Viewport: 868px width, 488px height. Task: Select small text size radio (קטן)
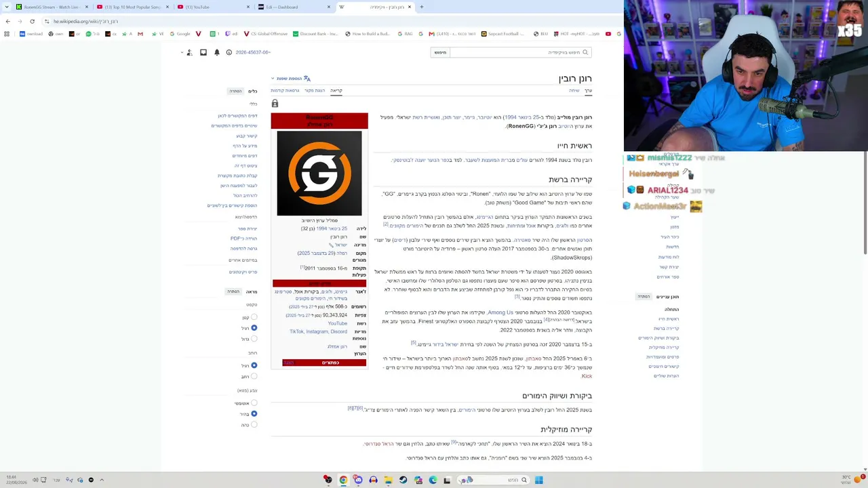[254, 317]
